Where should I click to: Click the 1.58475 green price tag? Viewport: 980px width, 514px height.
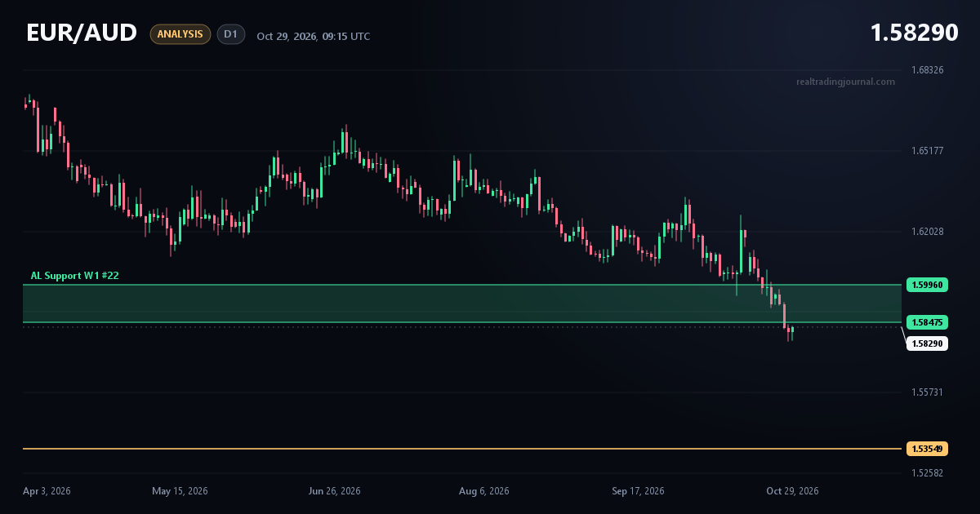(927, 322)
